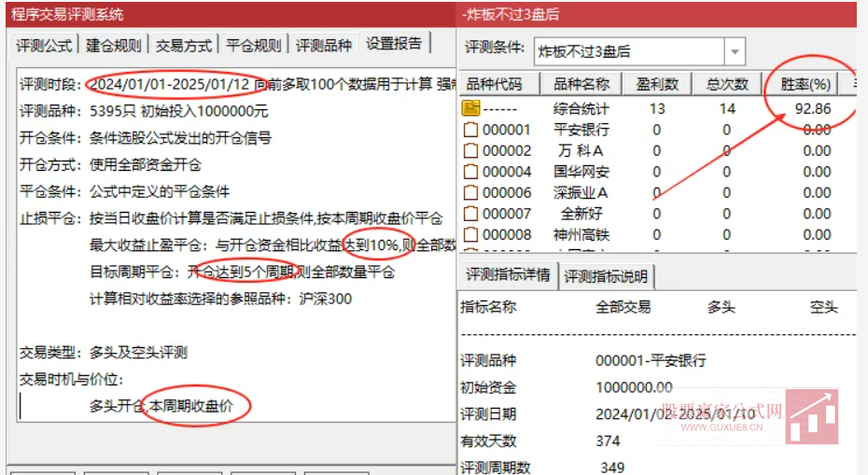This screenshot has width=868, height=475.
Task: Click the 评测品种 5395只 line
Action: (x=144, y=111)
